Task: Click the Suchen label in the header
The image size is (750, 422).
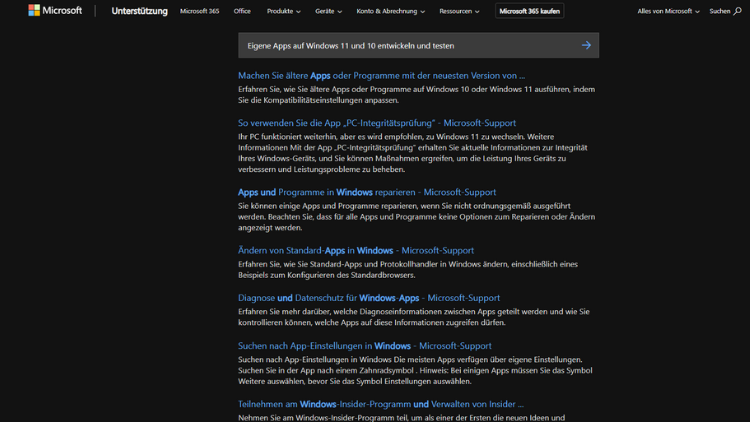Action: pyautogui.click(x=720, y=11)
